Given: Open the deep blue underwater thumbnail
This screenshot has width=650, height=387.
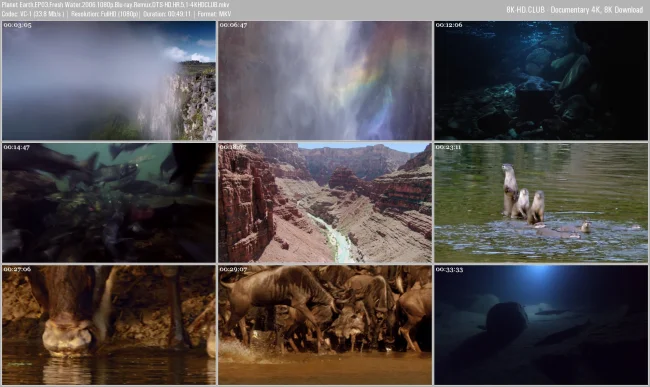Looking at the screenshot, I should tap(541, 325).
